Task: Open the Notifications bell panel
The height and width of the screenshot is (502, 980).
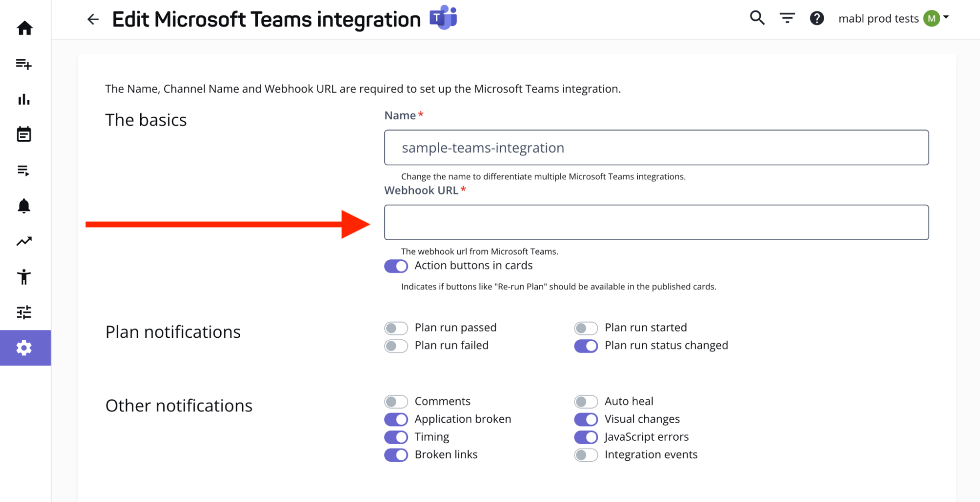Action: coord(25,206)
